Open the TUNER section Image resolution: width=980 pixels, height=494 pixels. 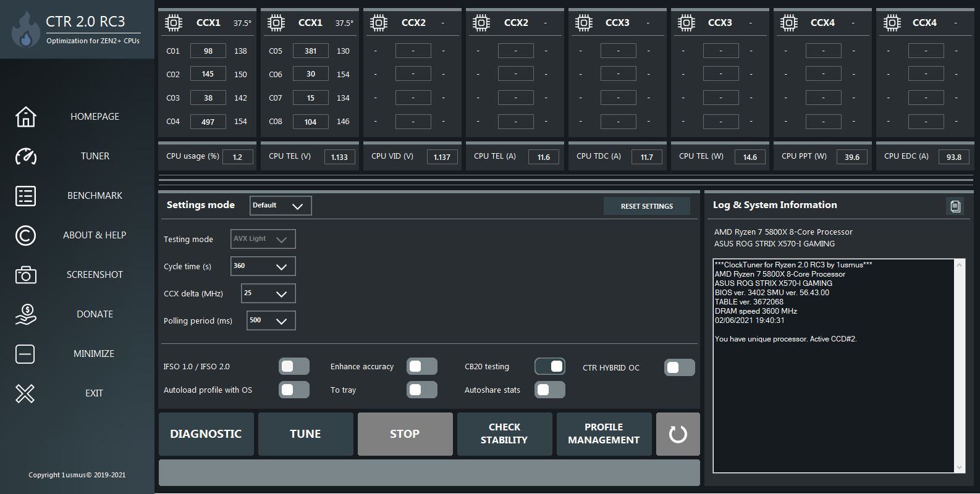95,156
